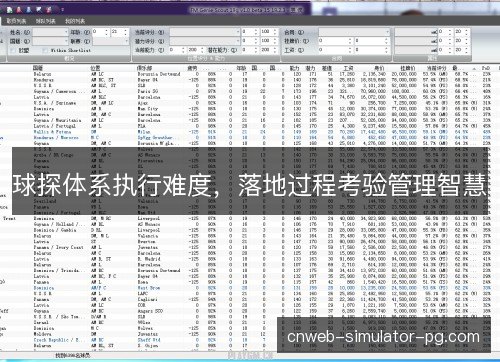Open the 合同 contract dropdown
The height and width of the screenshot is (362, 500).
coord(354,32)
